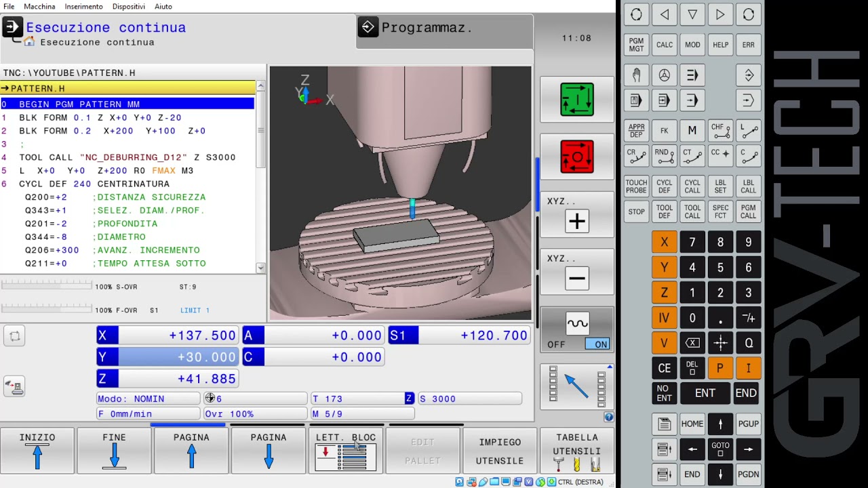Click the SPEC FCT key
The image size is (868, 488).
click(721, 212)
